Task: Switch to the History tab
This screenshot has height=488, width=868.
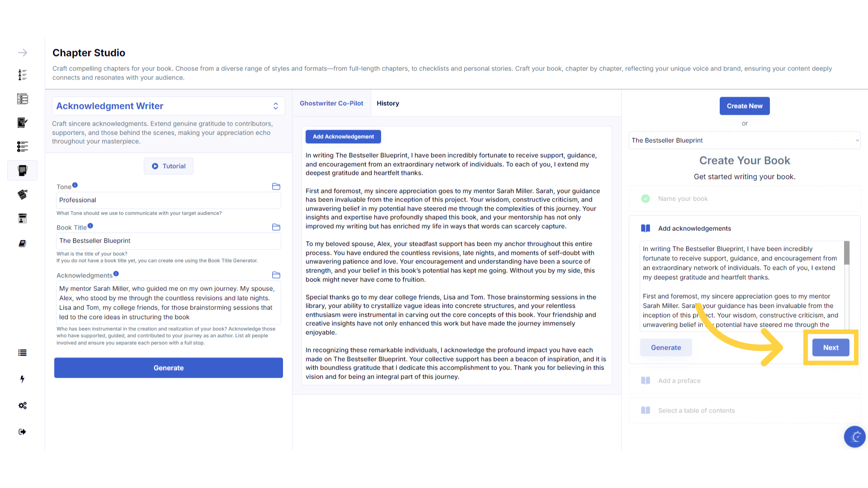Action: 387,103
